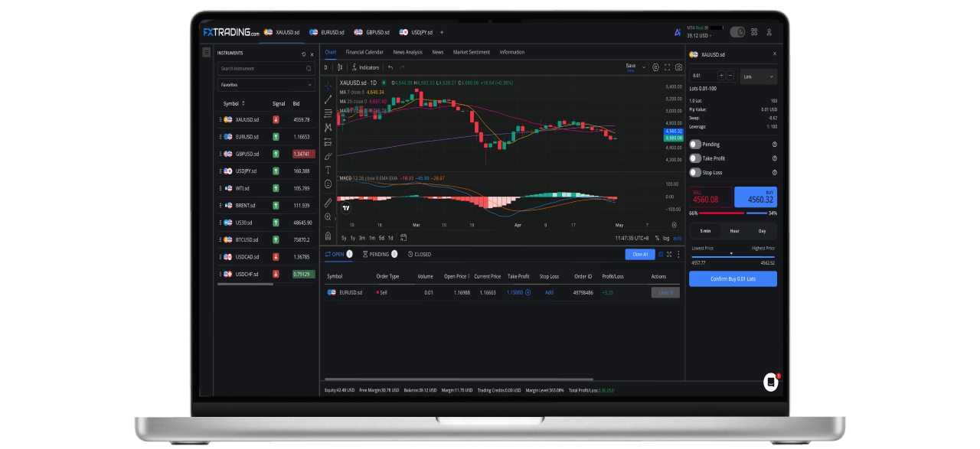
Task: Open the AI assistant icon
Action: tap(678, 32)
